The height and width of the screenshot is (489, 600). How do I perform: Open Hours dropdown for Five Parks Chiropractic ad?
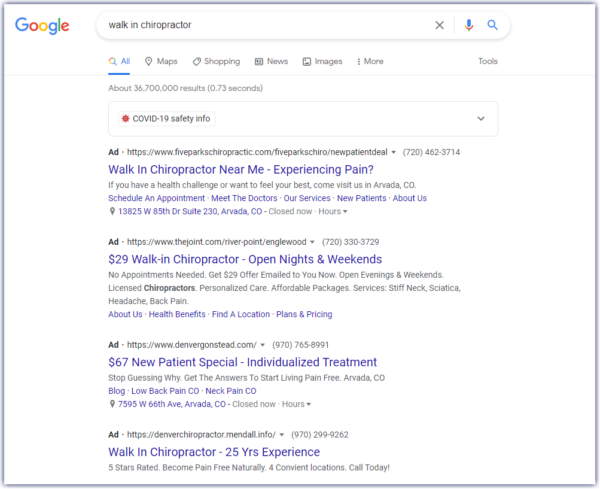coord(331,212)
